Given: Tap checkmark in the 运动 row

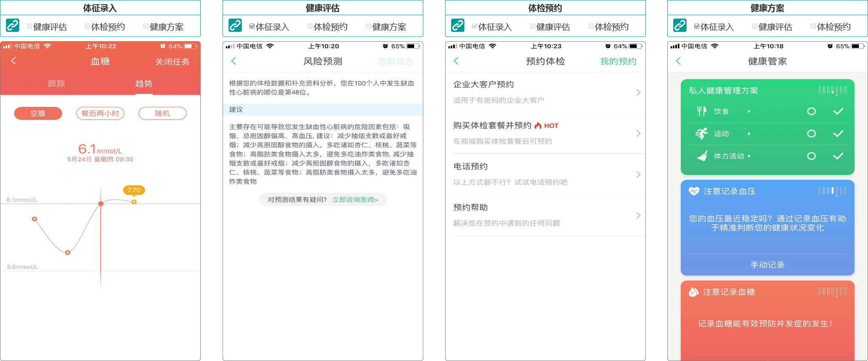Looking at the screenshot, I should tap(838, 134).
